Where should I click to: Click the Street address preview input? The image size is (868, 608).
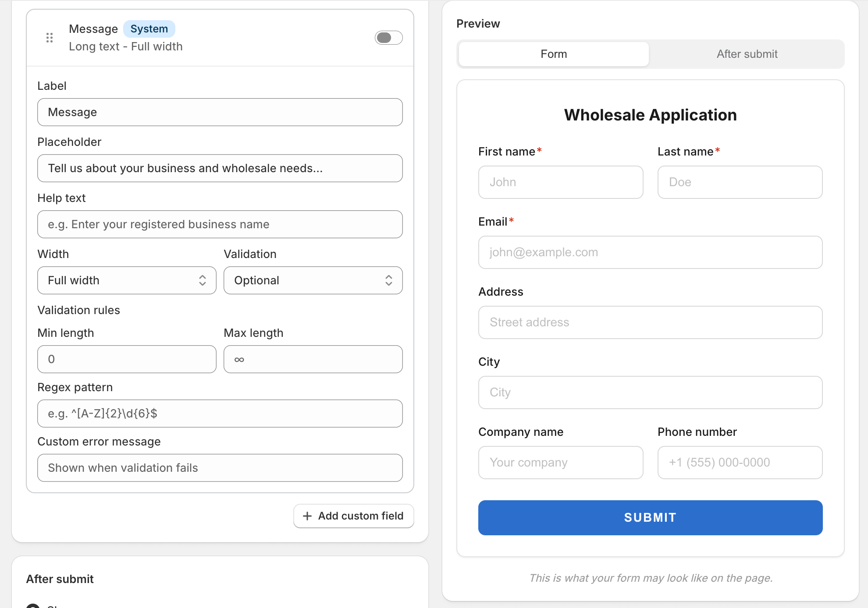coord(651,322)
